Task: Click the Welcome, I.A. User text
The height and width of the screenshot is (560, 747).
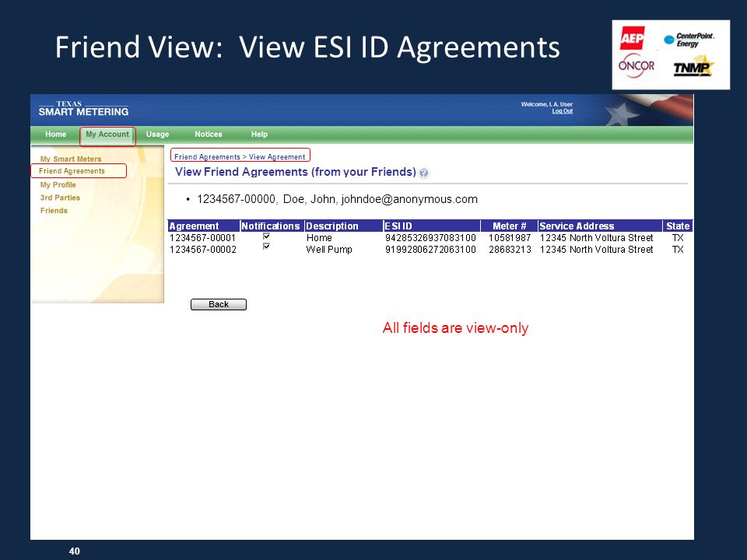Action: [x=547, y=104]
